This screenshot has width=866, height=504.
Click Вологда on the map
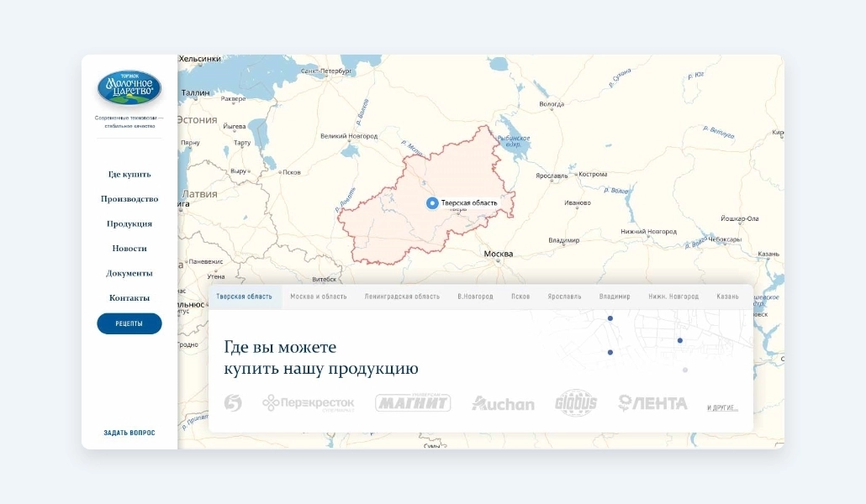(552, 104)
